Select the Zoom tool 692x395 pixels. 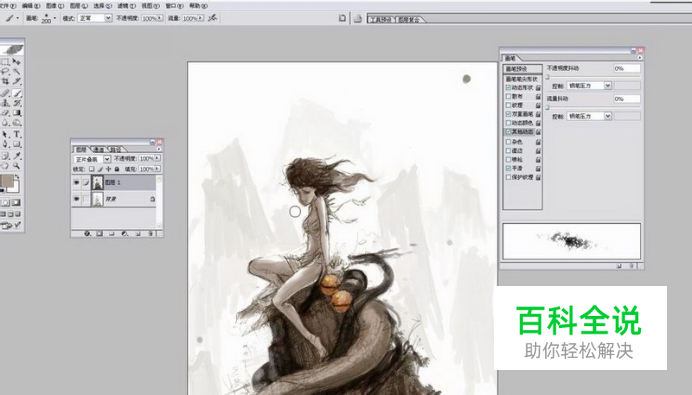(x=17, y=166)
